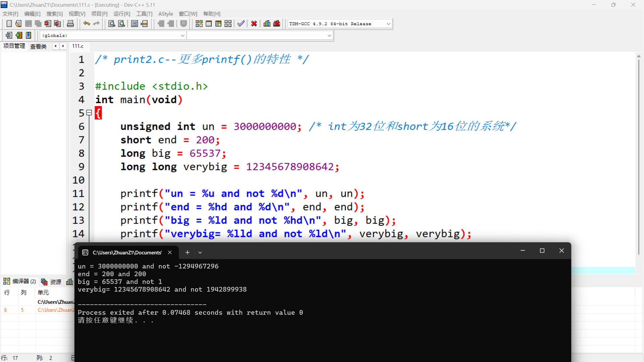Select the 111.c editor tab

78,46
